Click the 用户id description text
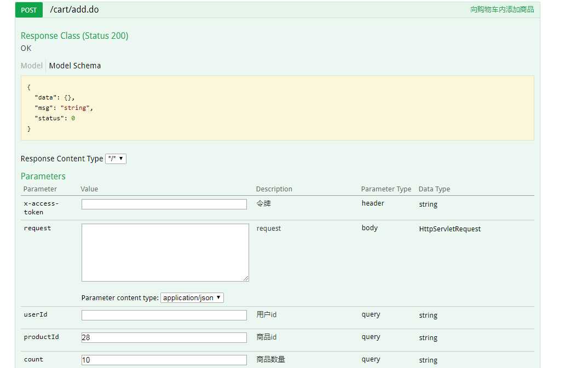 [x=267, y=314]
